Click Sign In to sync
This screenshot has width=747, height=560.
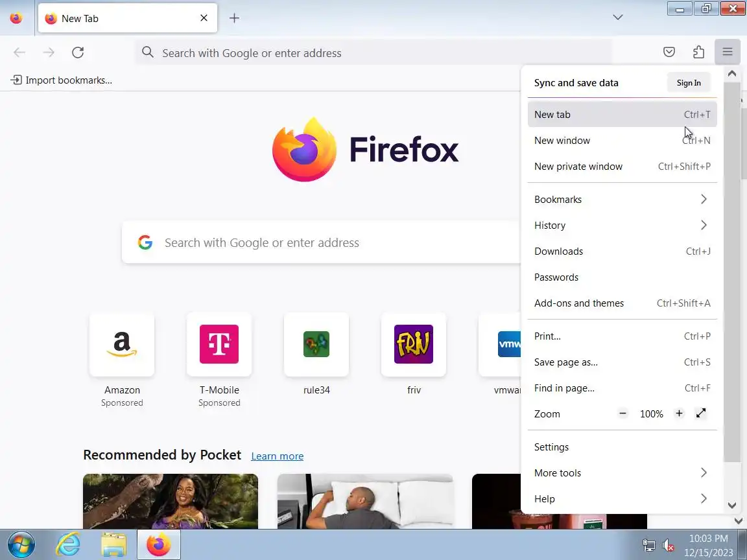click(x=689, y=83)
